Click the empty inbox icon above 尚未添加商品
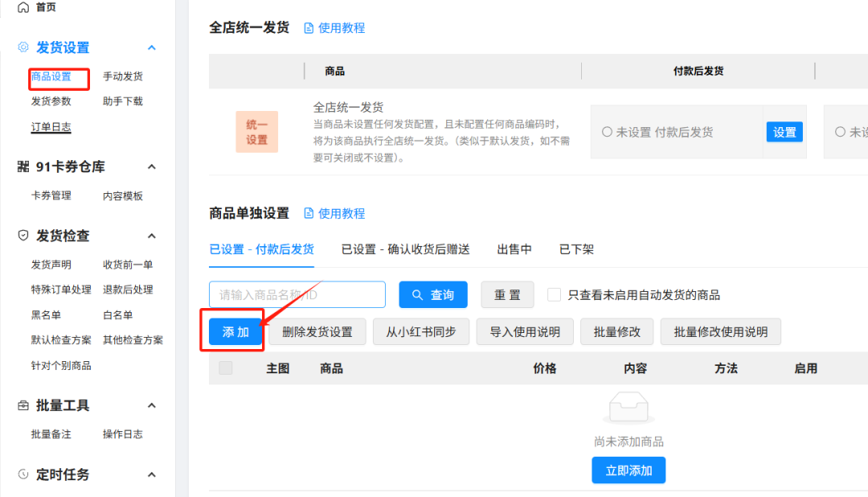 [628, 407]
